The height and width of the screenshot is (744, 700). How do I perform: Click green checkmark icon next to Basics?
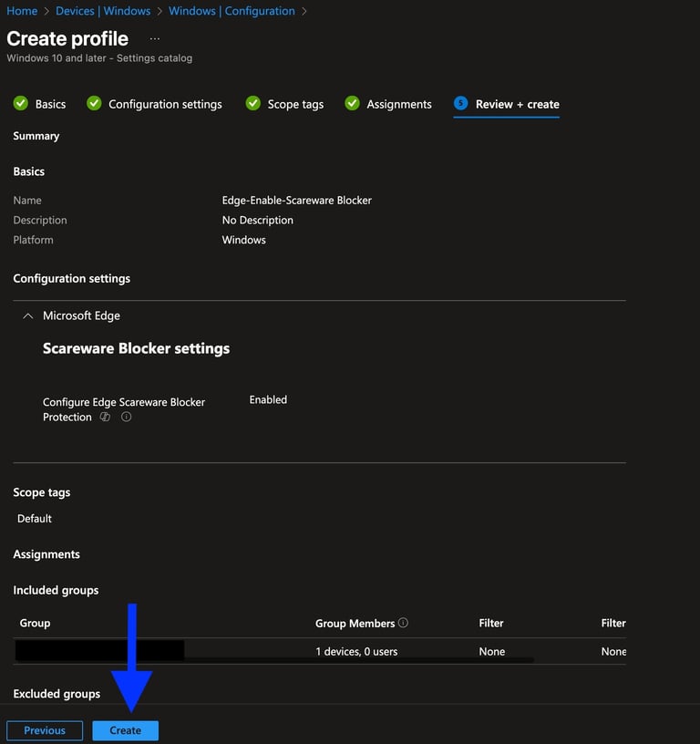point(21,103)
